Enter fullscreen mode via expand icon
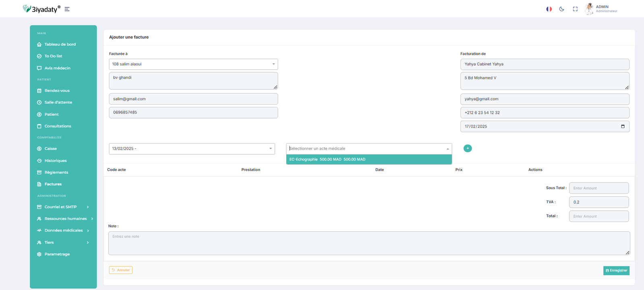The width and height of the screenshot is (644, 290). click(575, 9)
